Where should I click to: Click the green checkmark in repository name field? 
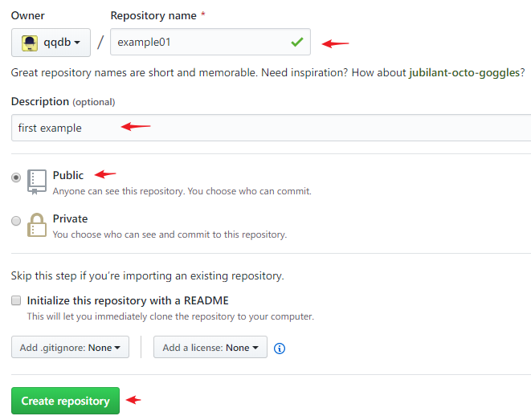pyautogui.click(x=297, y=42)
